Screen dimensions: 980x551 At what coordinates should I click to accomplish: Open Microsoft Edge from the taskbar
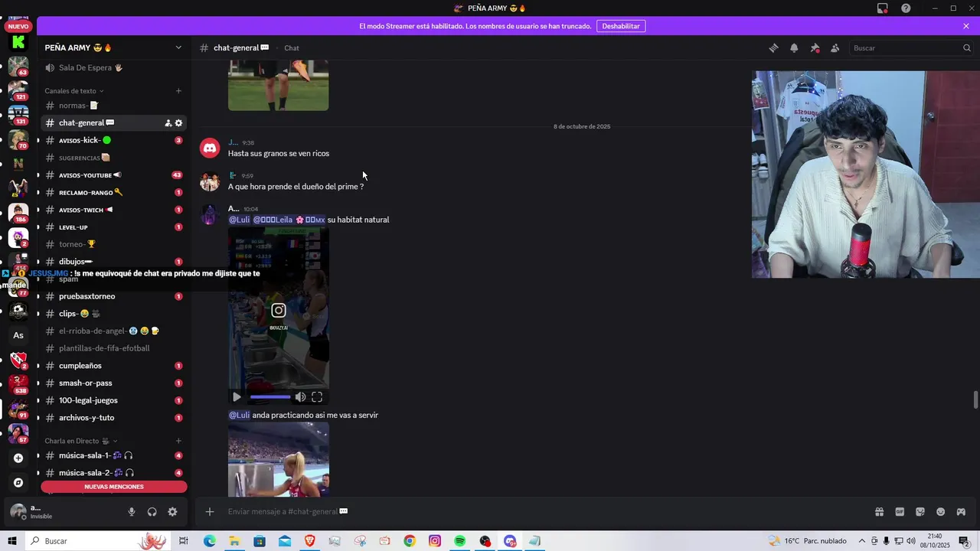[209, 541]
